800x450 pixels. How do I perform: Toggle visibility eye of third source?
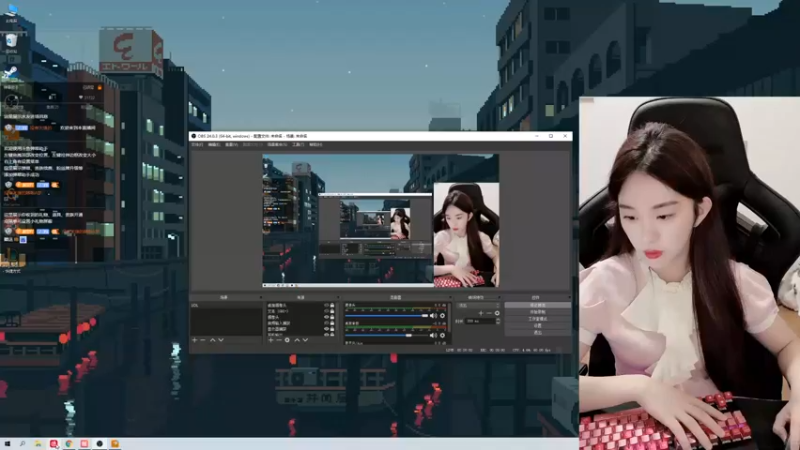pyautogui.click(x=327, y=317)
